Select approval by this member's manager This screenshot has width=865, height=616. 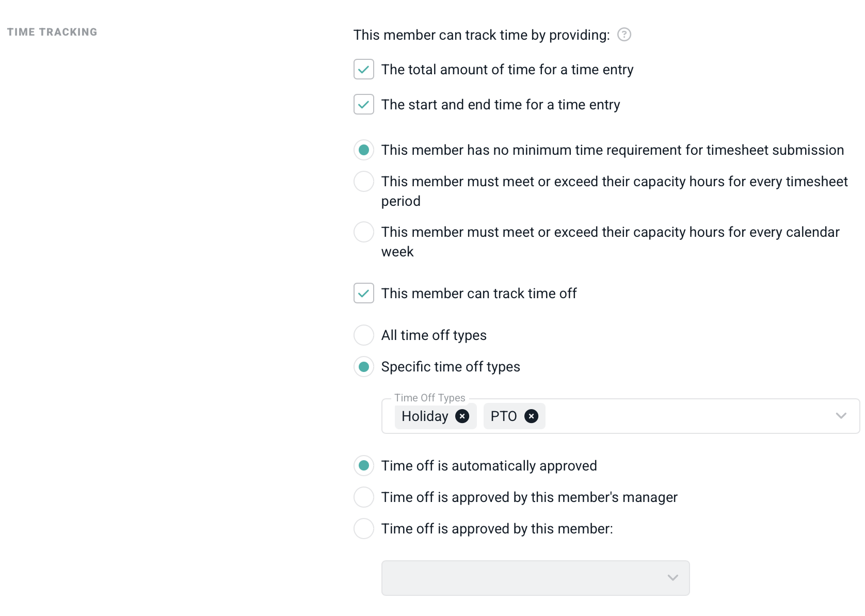tap(364, 497)
